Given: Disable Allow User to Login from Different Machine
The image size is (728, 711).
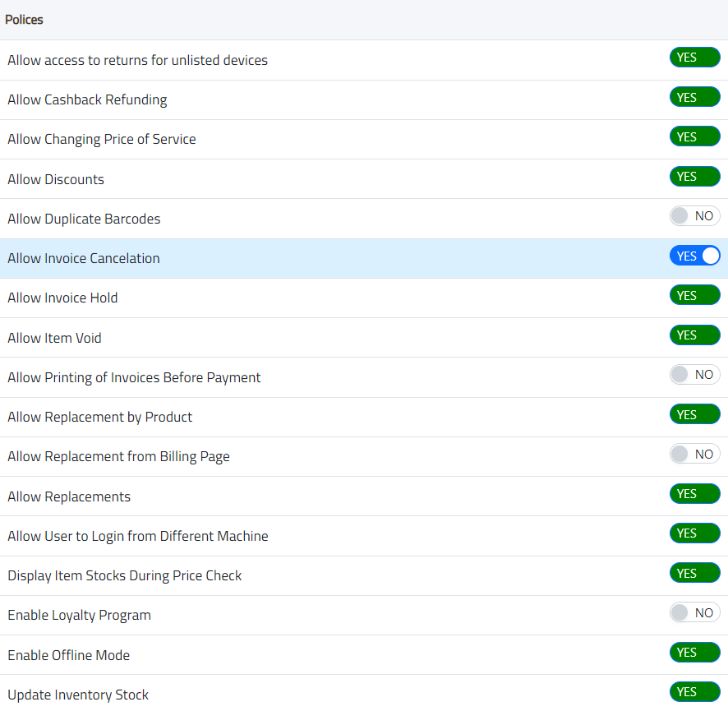Looking at the screenshot, I should point(694,533).
